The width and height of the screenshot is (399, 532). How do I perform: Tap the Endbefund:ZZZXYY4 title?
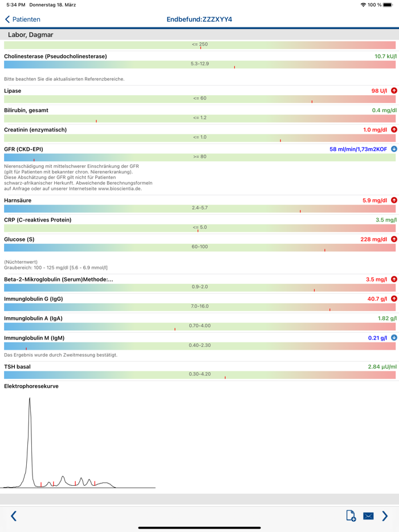[x=199, y=19]
